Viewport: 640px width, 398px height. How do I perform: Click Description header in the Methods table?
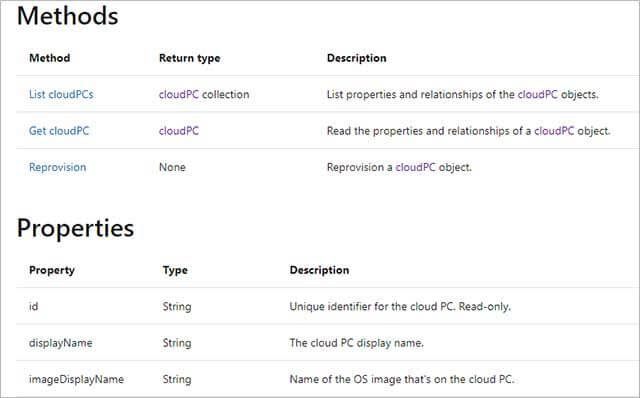pyautogui.click(x=357, y=58)
